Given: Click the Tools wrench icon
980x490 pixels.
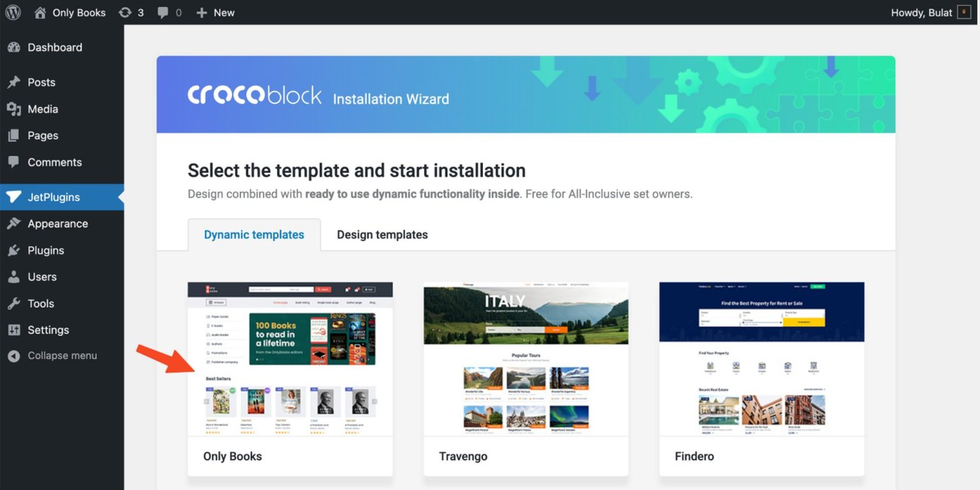Looking at the screenshot, I should (14, 304).
